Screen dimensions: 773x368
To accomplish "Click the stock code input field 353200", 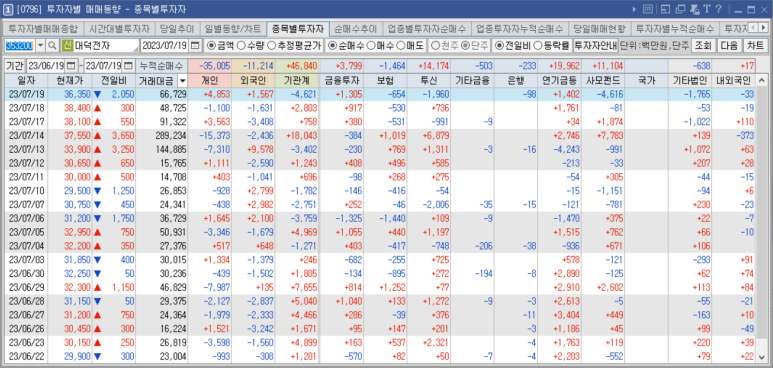I will click(x=19, y=46).
